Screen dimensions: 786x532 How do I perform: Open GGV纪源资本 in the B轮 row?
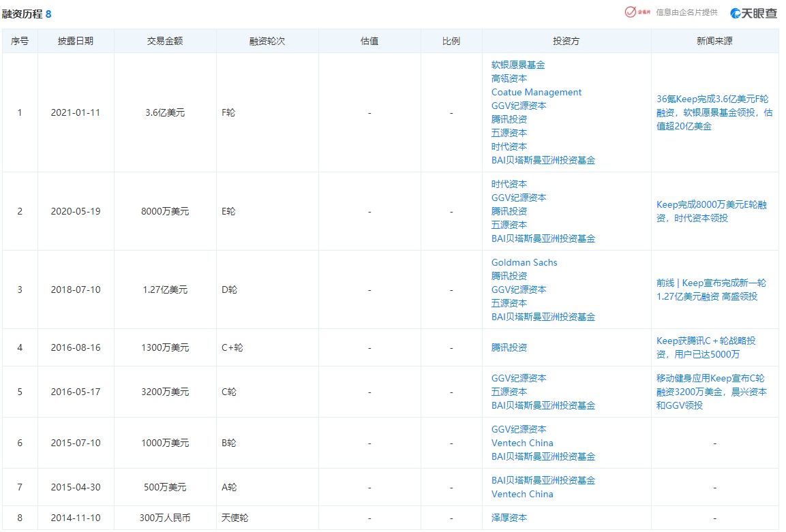click(x=519, y=429)
